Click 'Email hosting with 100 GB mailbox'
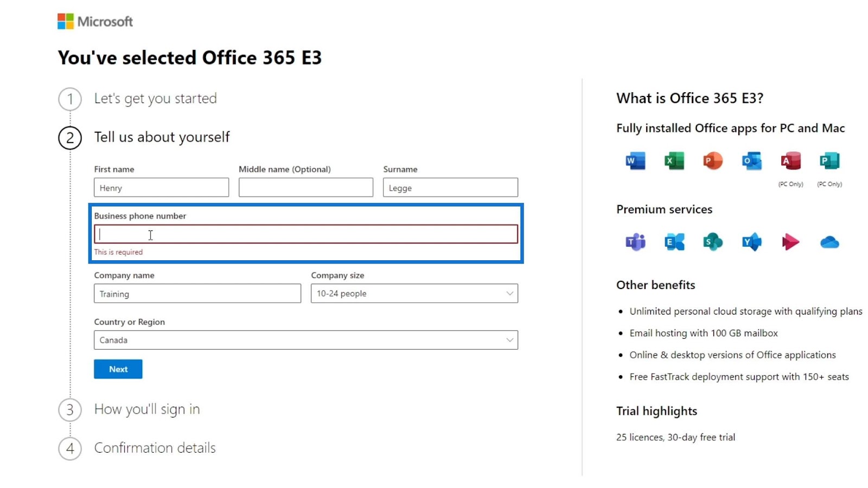868x488 pixels. (x=704, y=333)
